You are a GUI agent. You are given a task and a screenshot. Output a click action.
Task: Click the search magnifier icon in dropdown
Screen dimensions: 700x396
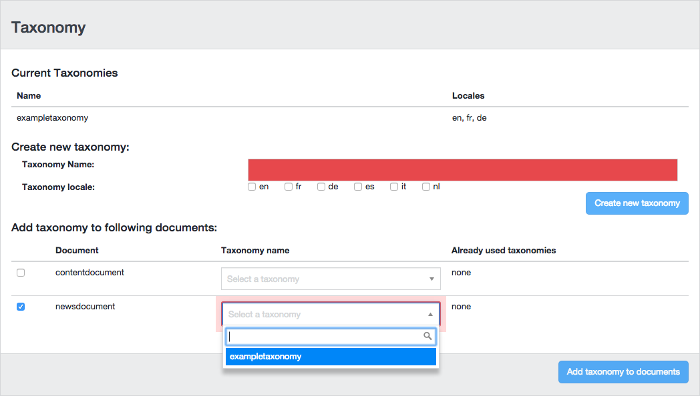[427, 336]
